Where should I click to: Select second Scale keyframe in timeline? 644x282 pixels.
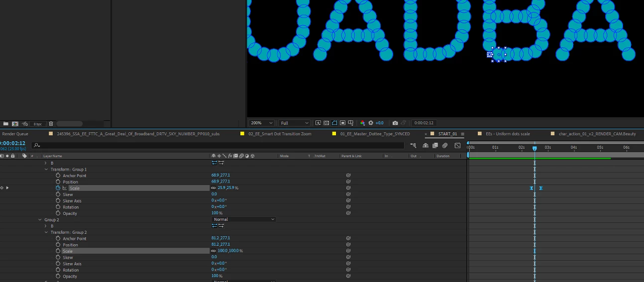tap(540, 188)
